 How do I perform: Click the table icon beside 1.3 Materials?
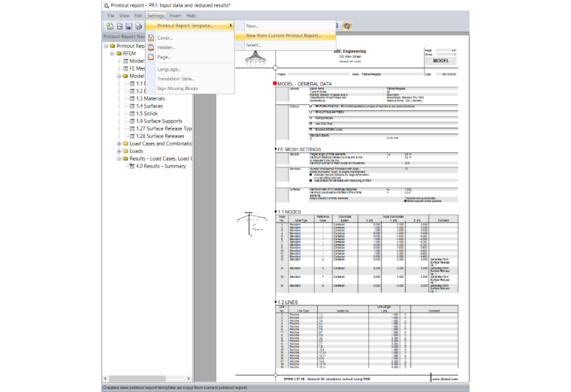(x=132, y=98)
